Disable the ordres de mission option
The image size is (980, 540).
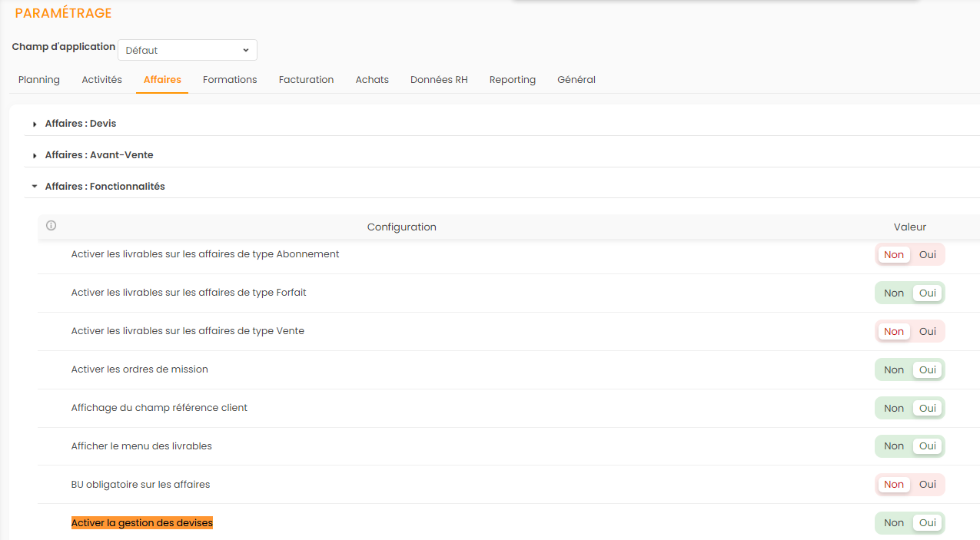pyautogui.click(x=893, y=369)
